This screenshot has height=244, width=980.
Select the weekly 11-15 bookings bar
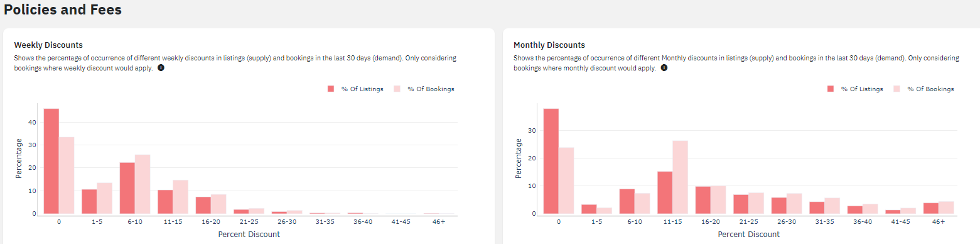180,197
